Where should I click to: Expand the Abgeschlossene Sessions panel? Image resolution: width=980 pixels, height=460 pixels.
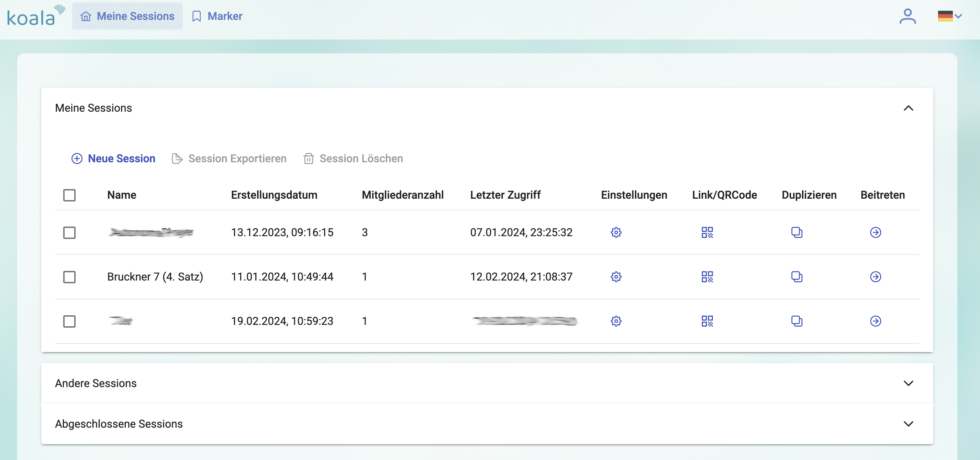(908, 424)
